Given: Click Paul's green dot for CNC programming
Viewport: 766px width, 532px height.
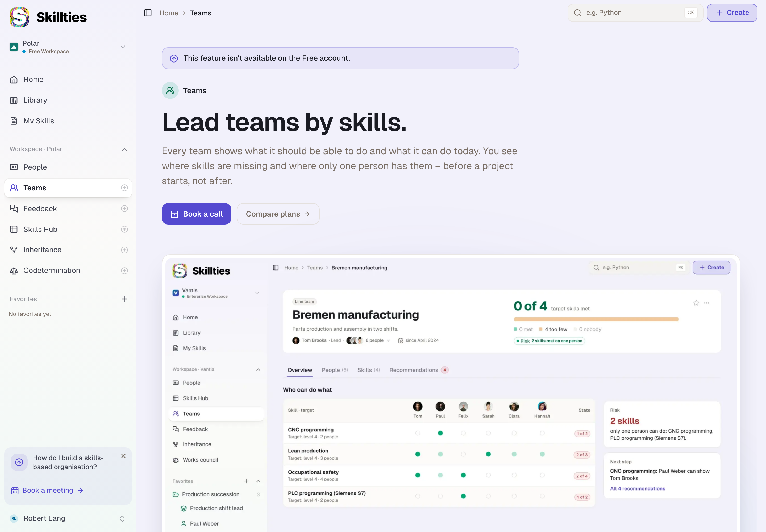Looking at the screenshot, I should pos(440,433).
